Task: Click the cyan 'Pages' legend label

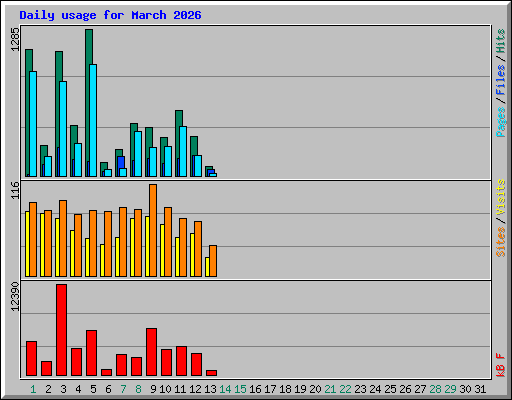Action: 501,122
